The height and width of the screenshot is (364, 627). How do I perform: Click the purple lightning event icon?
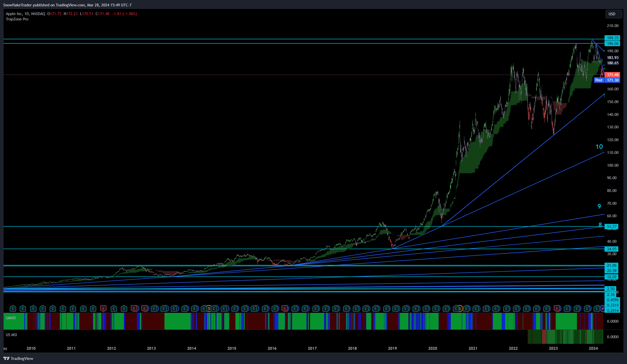click(602, 309)
